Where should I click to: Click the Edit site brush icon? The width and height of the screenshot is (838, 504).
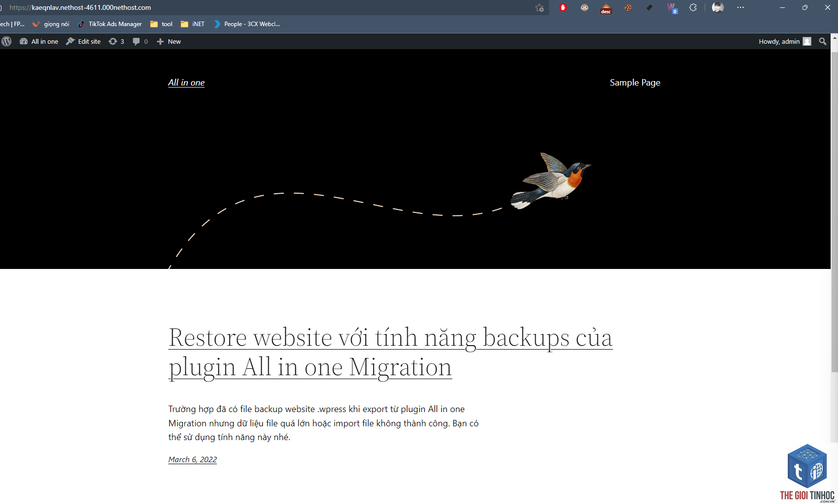pyautogui.click(x=70, y=41)
